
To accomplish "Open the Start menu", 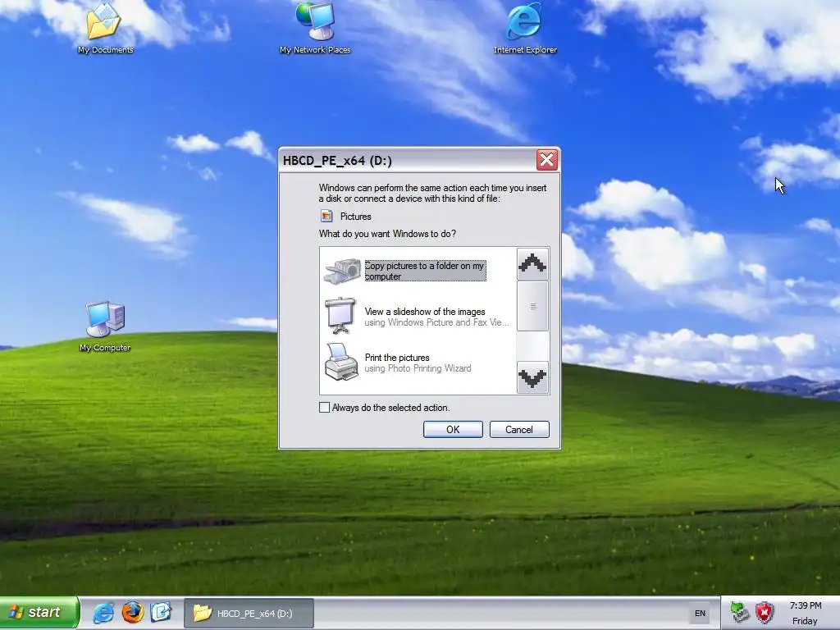I will pos(39,613).
